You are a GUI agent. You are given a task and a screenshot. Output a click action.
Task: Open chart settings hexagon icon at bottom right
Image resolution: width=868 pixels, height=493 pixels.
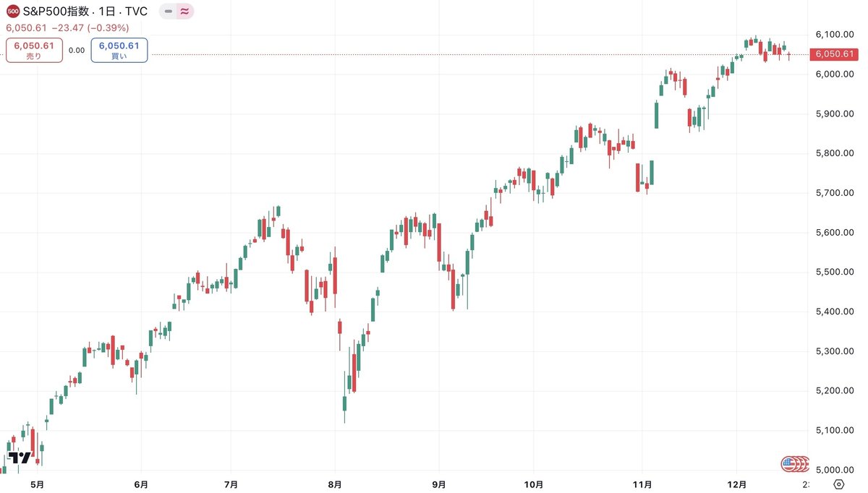(838, 484)
